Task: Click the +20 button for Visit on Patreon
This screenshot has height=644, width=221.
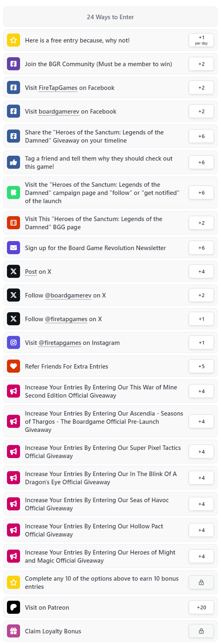Action: coord(201,607)
